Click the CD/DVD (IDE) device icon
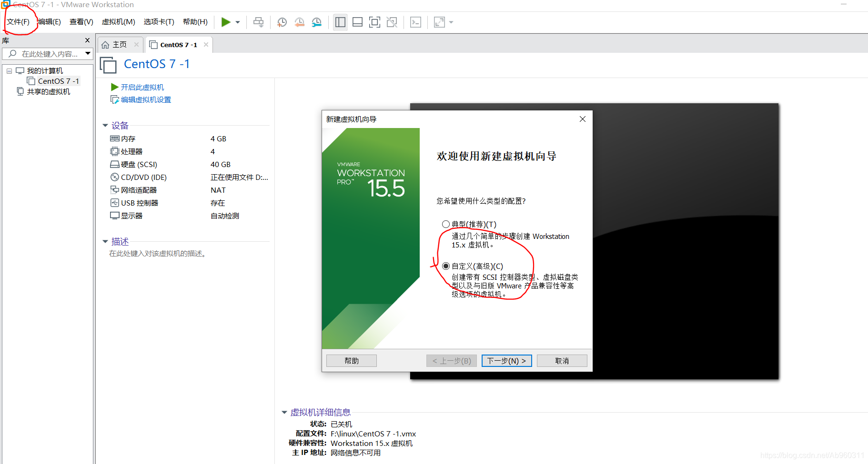Viewport: 868px width, 464px height. click(115, 177)
